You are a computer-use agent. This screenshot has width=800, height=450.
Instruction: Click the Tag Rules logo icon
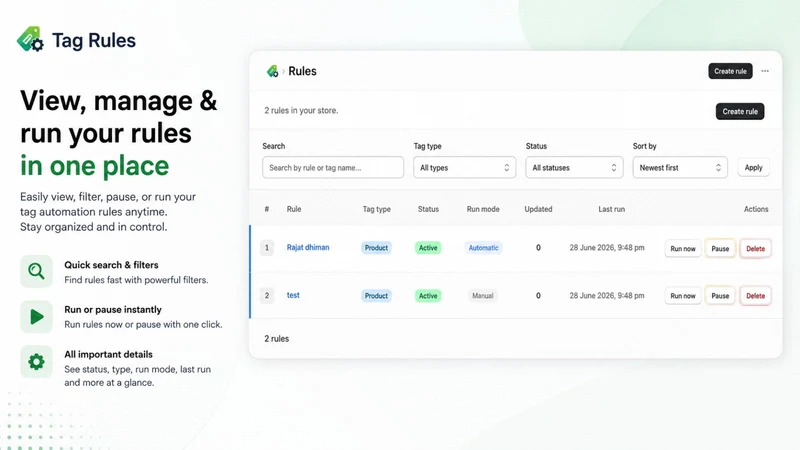(x=30, y=39)
